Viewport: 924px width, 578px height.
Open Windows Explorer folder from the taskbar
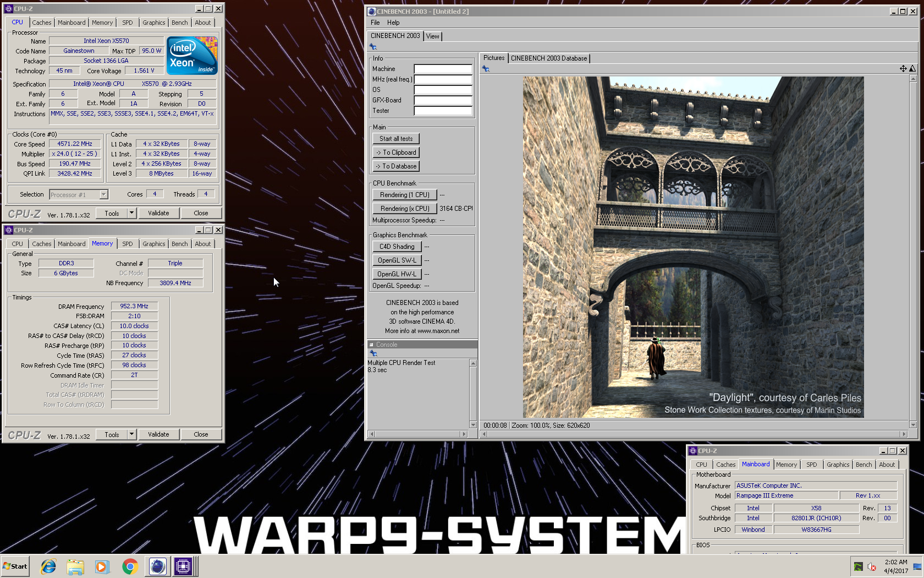click(x=75, y=566)
